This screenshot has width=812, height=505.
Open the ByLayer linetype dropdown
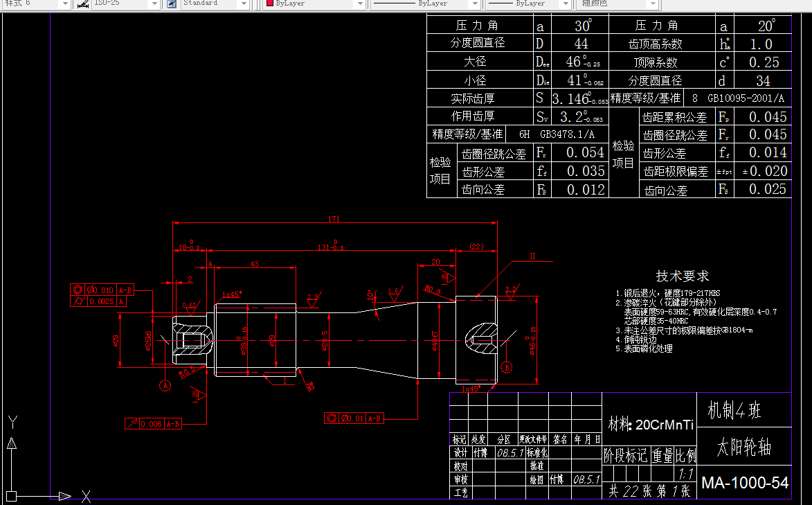475,3
